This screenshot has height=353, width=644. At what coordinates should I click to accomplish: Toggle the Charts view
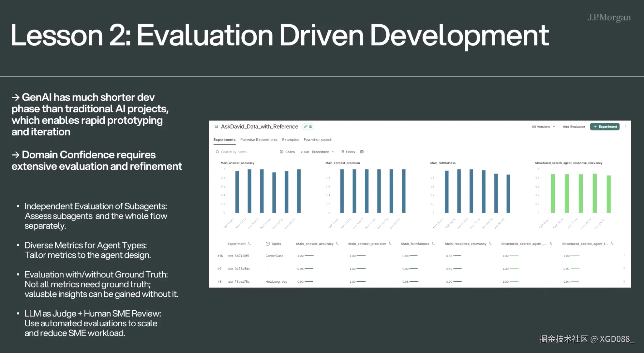click(287, 152)
